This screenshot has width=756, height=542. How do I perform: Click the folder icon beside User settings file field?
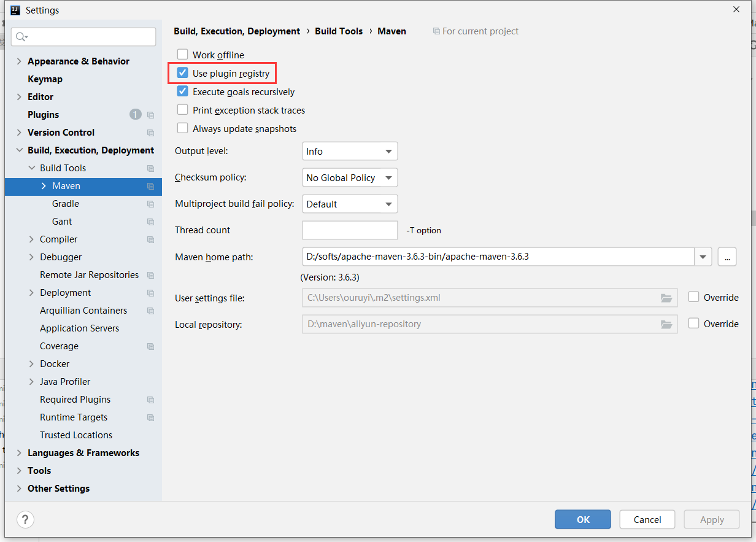coord(666,297)
